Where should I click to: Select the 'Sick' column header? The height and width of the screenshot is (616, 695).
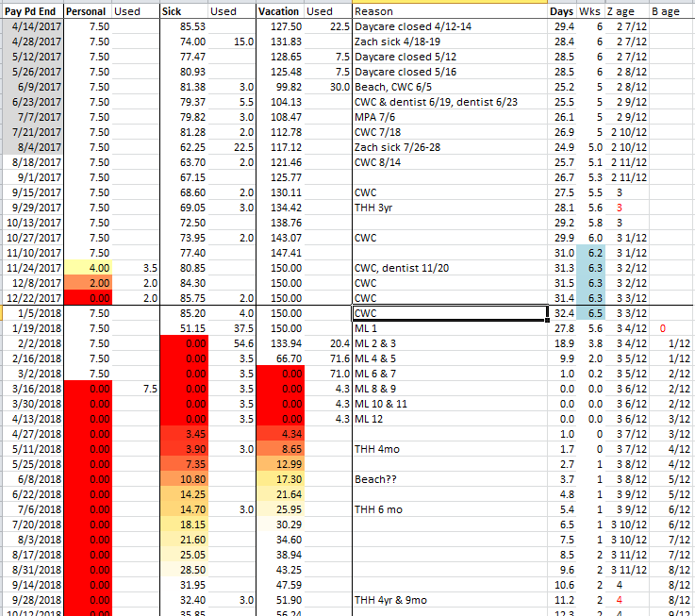pos(184,11)
